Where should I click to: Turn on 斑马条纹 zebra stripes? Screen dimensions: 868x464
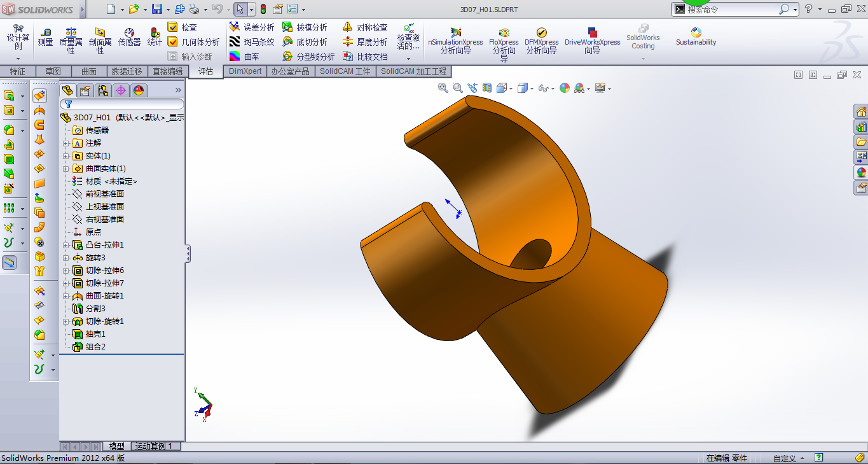pos(252,42)
